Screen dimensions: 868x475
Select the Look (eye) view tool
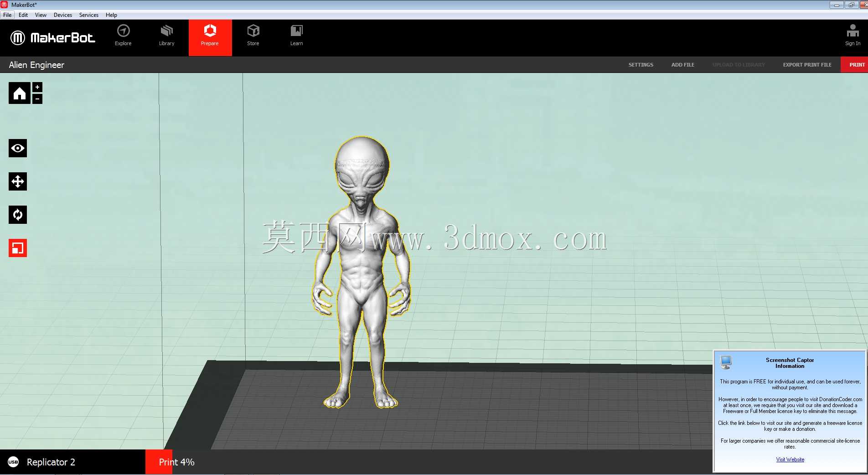[x=18, y=148]
